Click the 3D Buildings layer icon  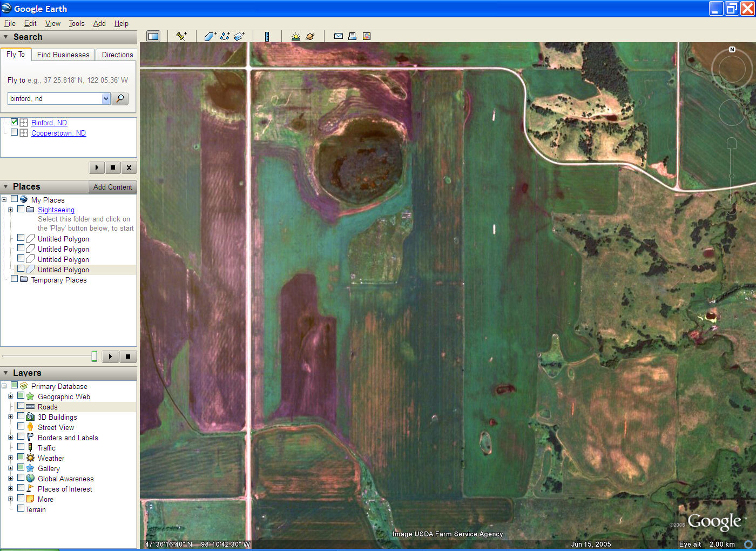point(30,417)
